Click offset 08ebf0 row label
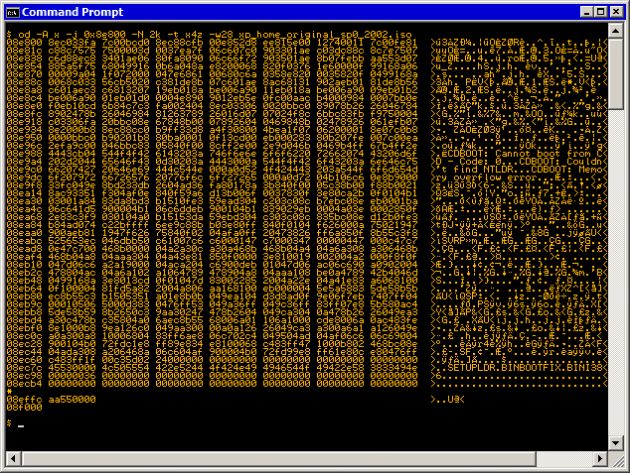The image size is (630, 473). coord(24,328)
